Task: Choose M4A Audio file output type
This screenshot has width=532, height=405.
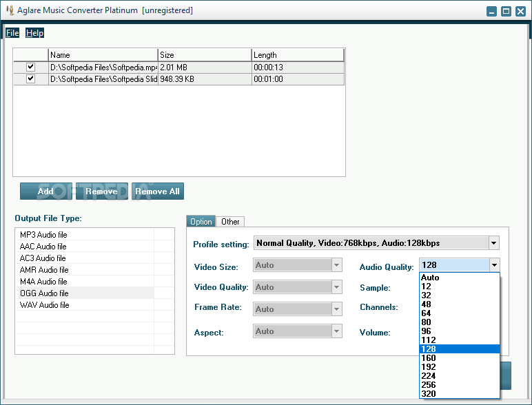Action: 85,282
